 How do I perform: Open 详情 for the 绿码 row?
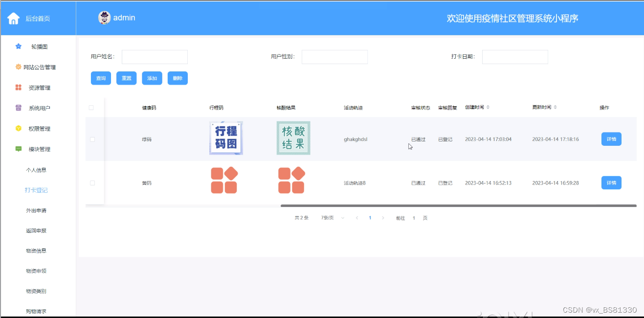pos(611,139)
